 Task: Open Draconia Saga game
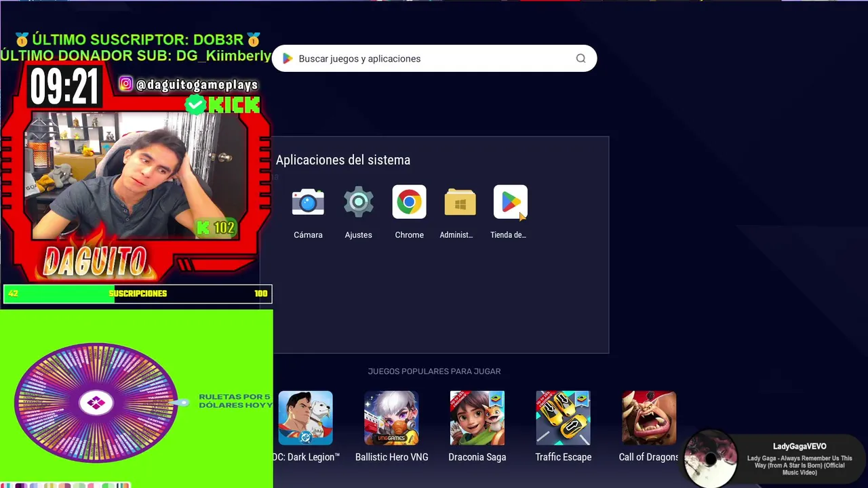tap(477, 418)
